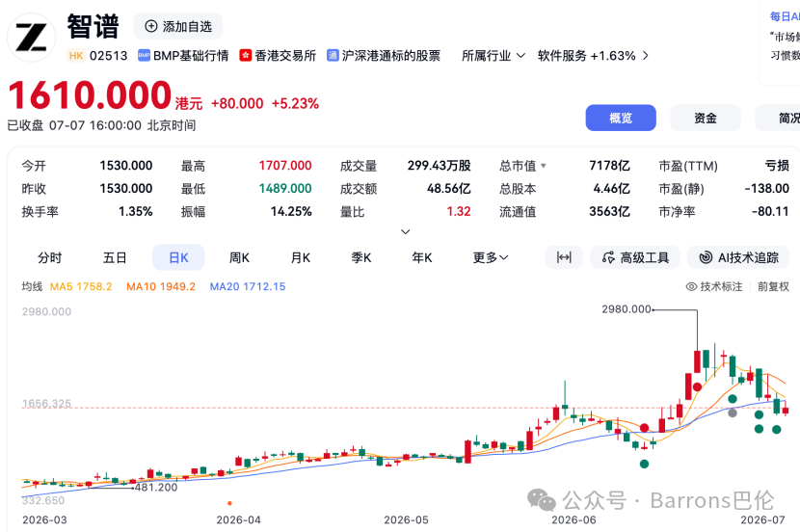Click 成交量 value 299.43万股
Image resolution: width=800 pixels, height=532 pixels.
(x=439, y=166)
